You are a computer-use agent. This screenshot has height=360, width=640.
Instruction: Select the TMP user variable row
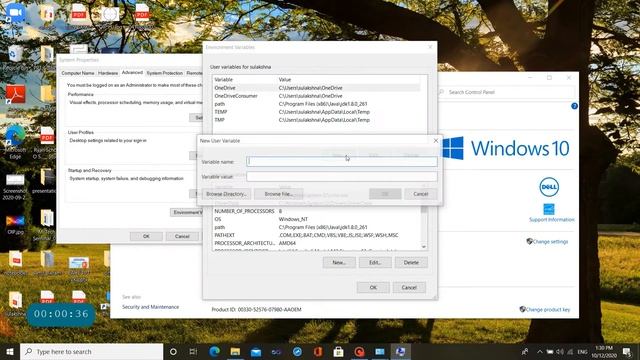pyautogui.click(x=316, y=120)
